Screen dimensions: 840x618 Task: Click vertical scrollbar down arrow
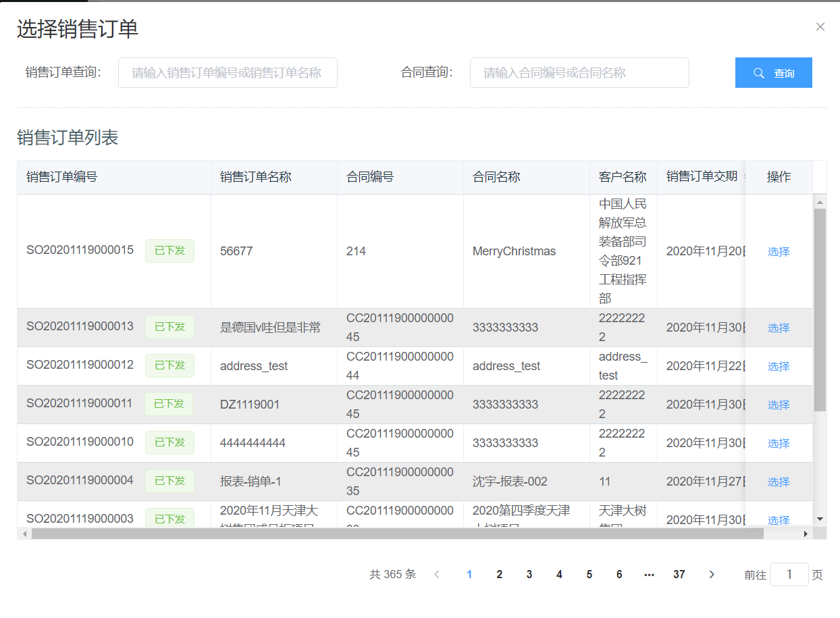click(820, 519)
